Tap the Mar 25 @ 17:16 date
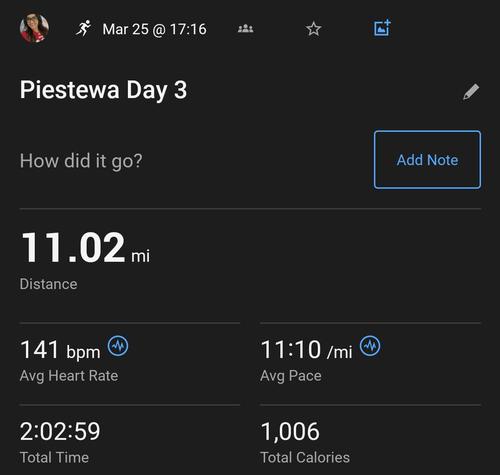Viewport: 500px width, 475px height. (154, 29)
